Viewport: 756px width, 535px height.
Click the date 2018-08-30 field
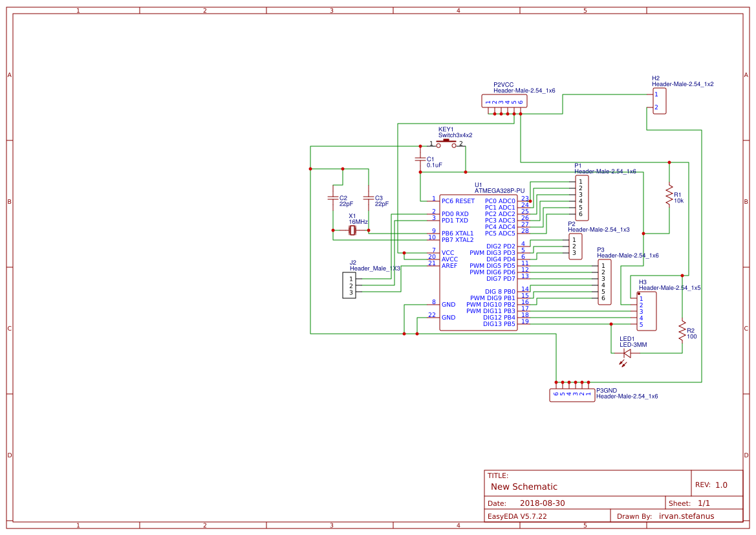(x=542, y=503)
